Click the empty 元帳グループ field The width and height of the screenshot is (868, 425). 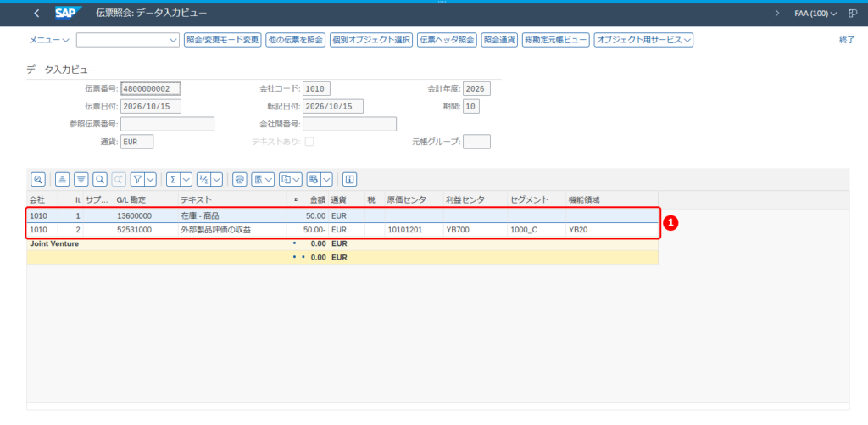(476, 142)
